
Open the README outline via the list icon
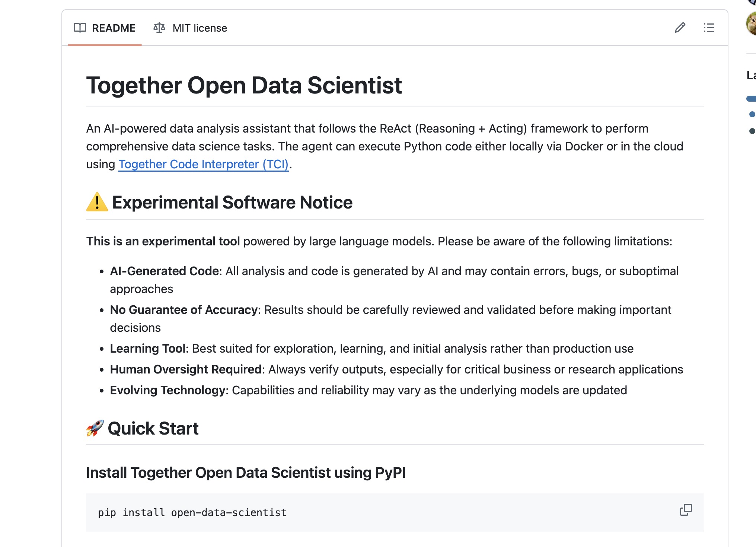[709, 28]
